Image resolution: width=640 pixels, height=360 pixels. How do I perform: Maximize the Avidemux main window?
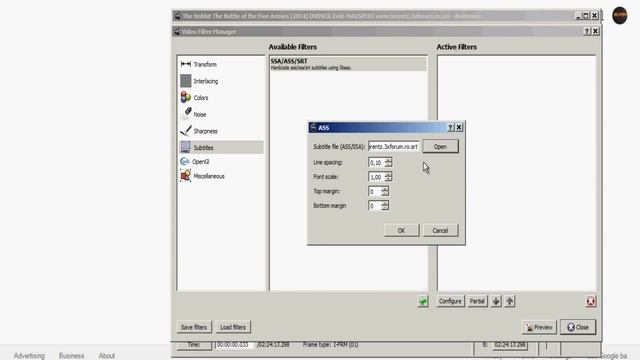pyautogui.click(x=586, y=16)
